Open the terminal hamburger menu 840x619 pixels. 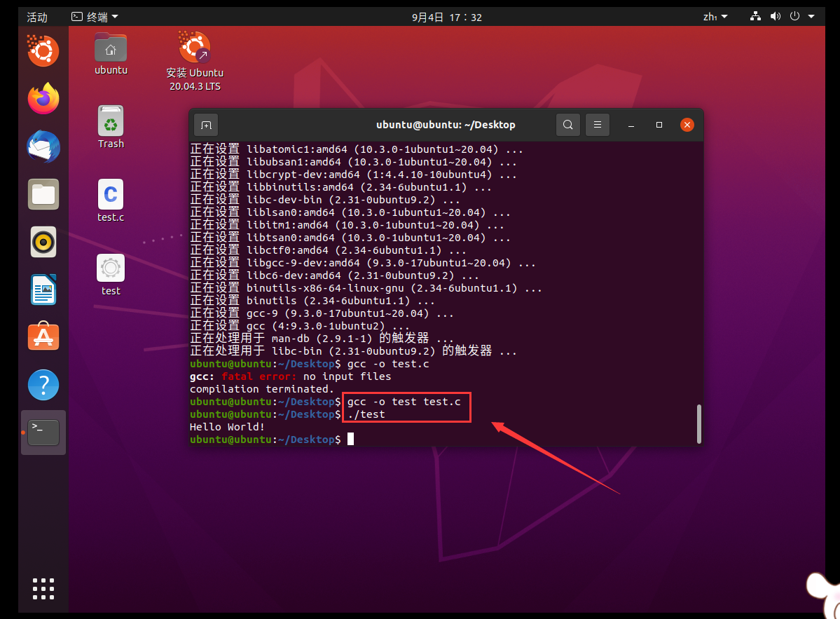coord(597,124)
